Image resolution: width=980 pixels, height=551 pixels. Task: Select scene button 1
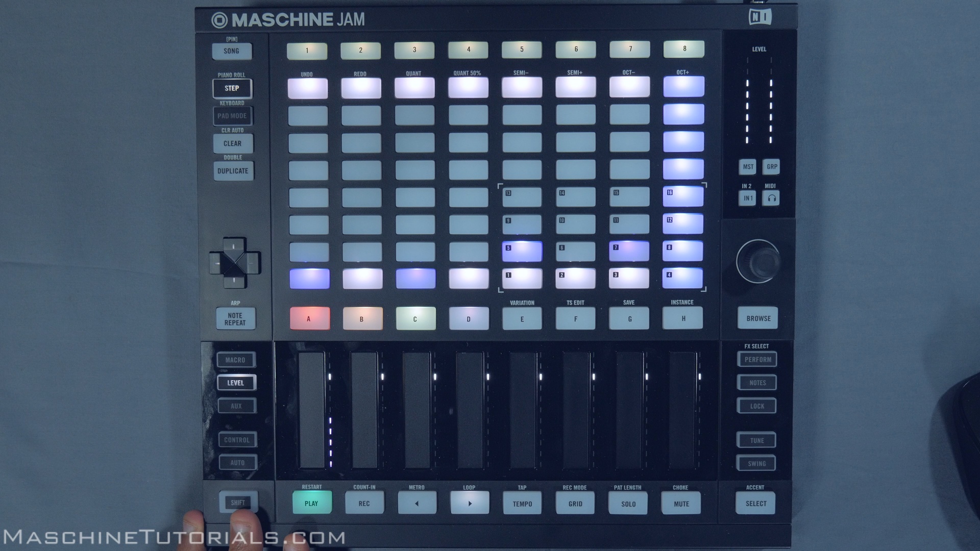[x=307, y=51]
